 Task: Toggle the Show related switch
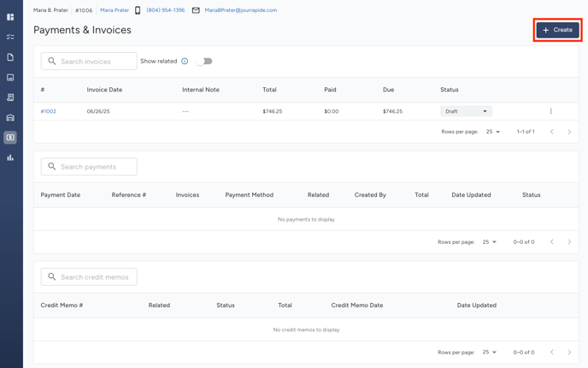click(x=204, y=62)
